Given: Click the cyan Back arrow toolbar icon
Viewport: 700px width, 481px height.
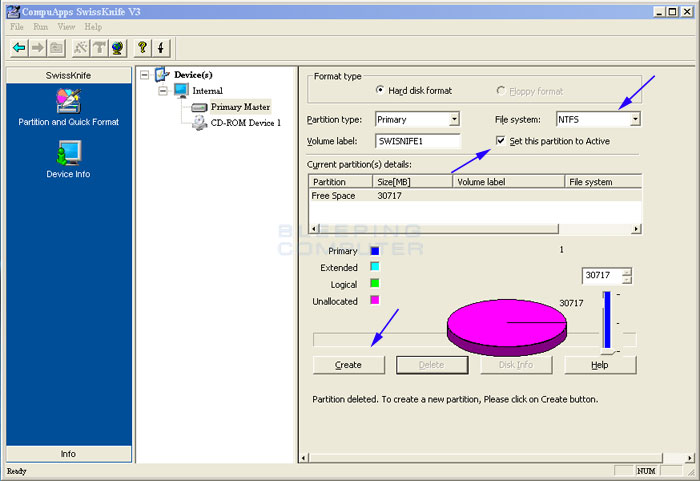Looking at the screenshot, I should tap(19, 47).
